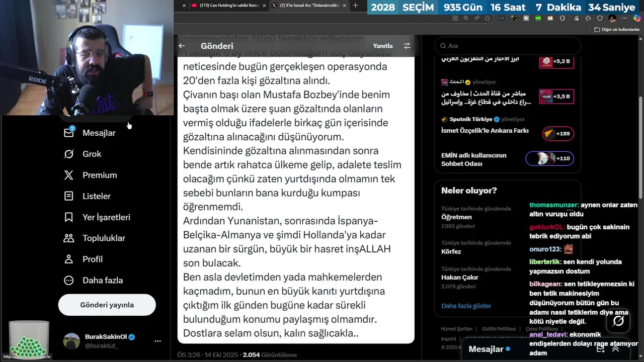Click the read aloud icon in address bar

pos(476,18)
